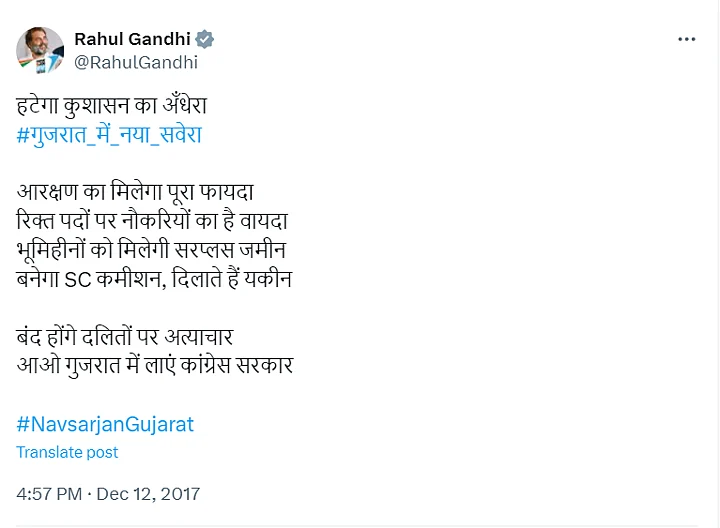This screenshot has width=720, height=528.
Task: Open the @RahulGandhi handle link
Action: pyautogui.click(x=136, y=62)
